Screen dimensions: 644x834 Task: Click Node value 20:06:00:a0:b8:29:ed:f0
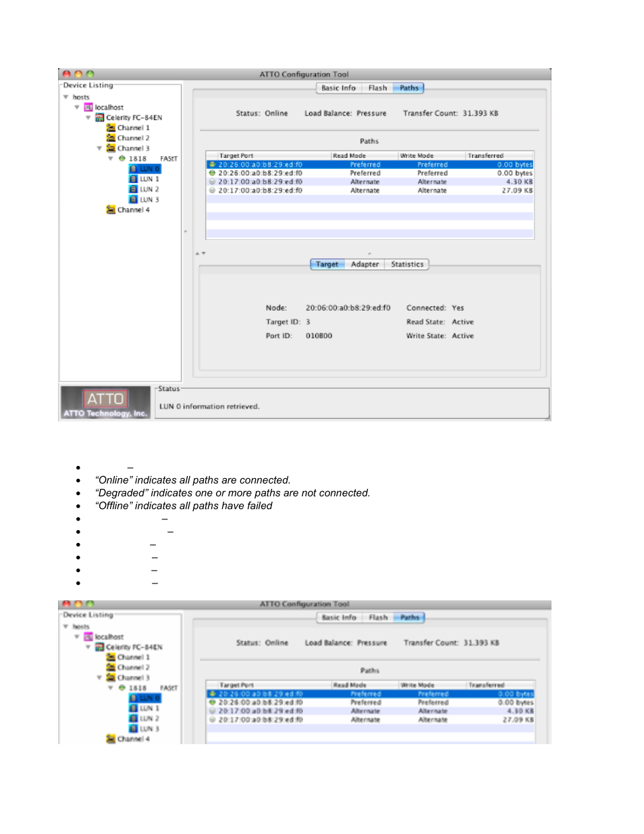point(348,308)
